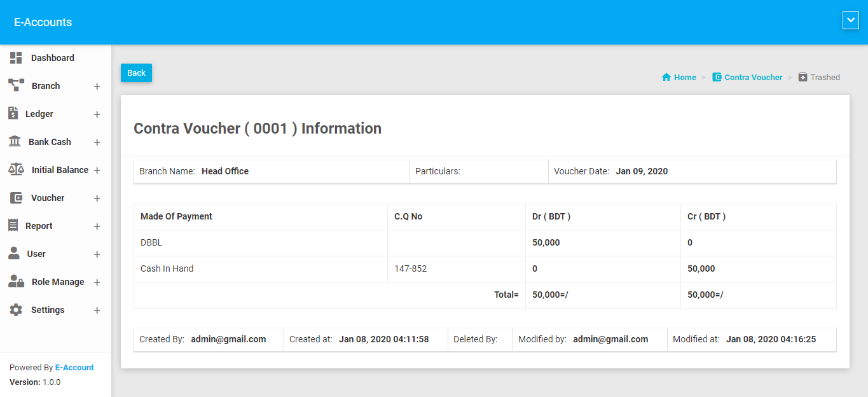Open the top-right header dropdown arrow
The image size is (868, 397).
coord(850,21)
